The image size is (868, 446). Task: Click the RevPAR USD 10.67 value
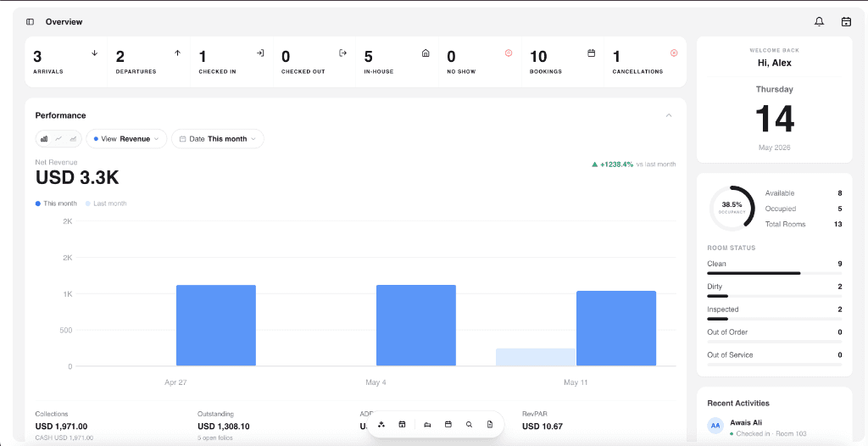(542, 426)
